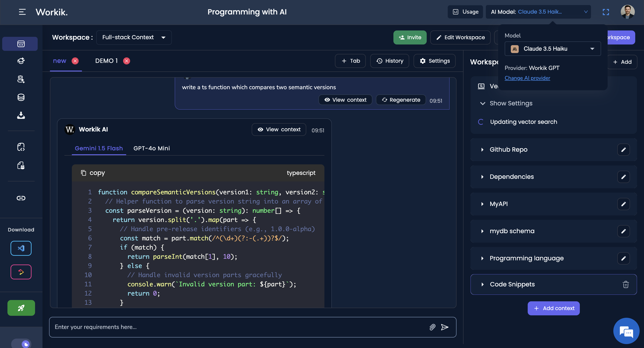Switch to the new chat tab
This screenshot has width=644, height=348.
(60, 60)
